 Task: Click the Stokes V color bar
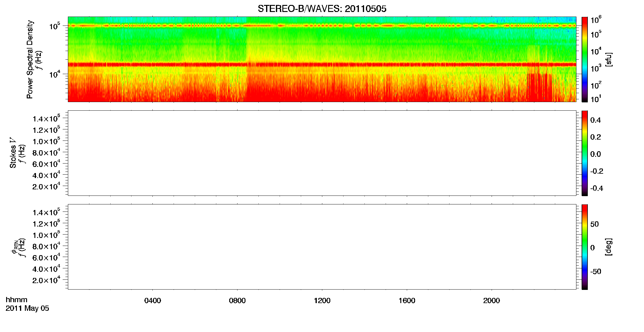pos(585,153)
